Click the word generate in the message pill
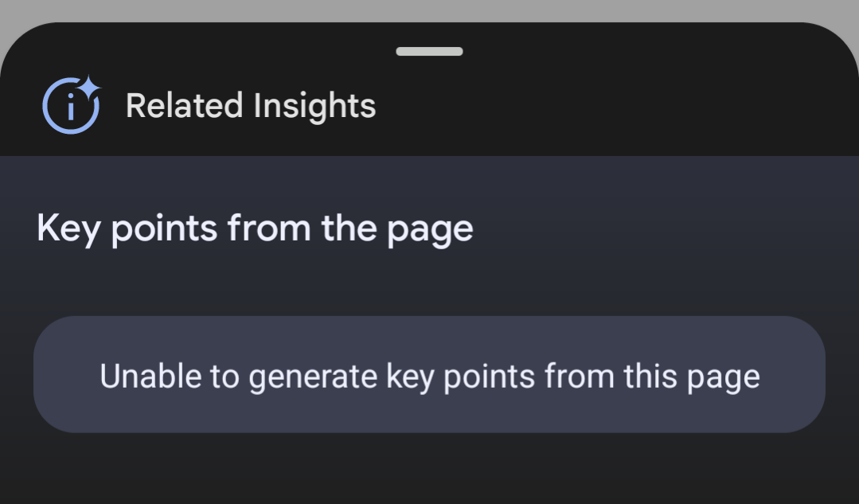 tap(313, 377)
